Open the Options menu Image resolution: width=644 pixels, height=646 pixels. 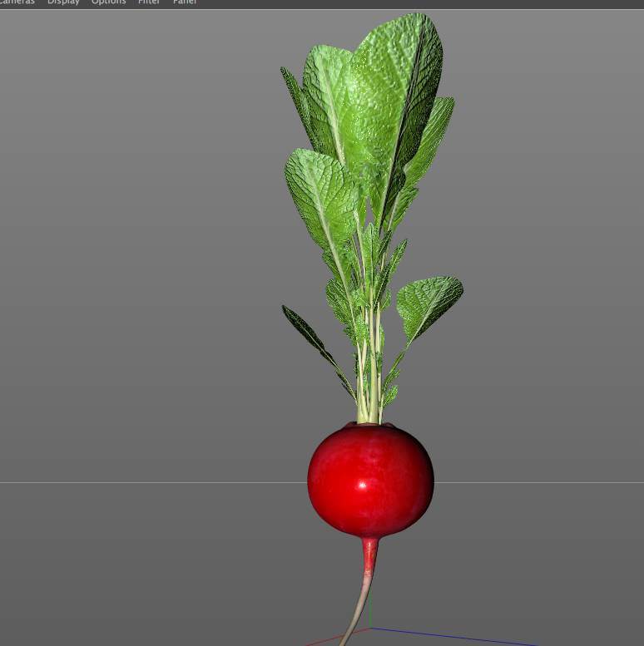[x=108, y=2]
